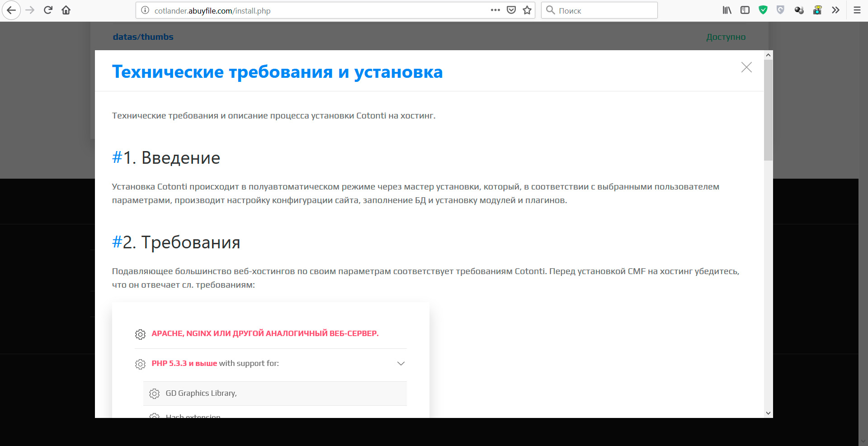Click the colorful extension icon beside overflow
This screenshot has height=446, width=868.
(817, 10)
